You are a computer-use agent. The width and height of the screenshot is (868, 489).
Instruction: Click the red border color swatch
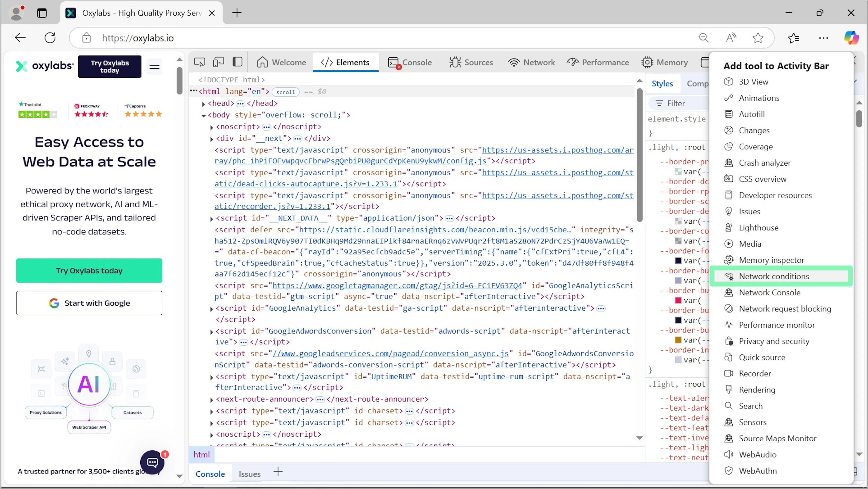678,300
